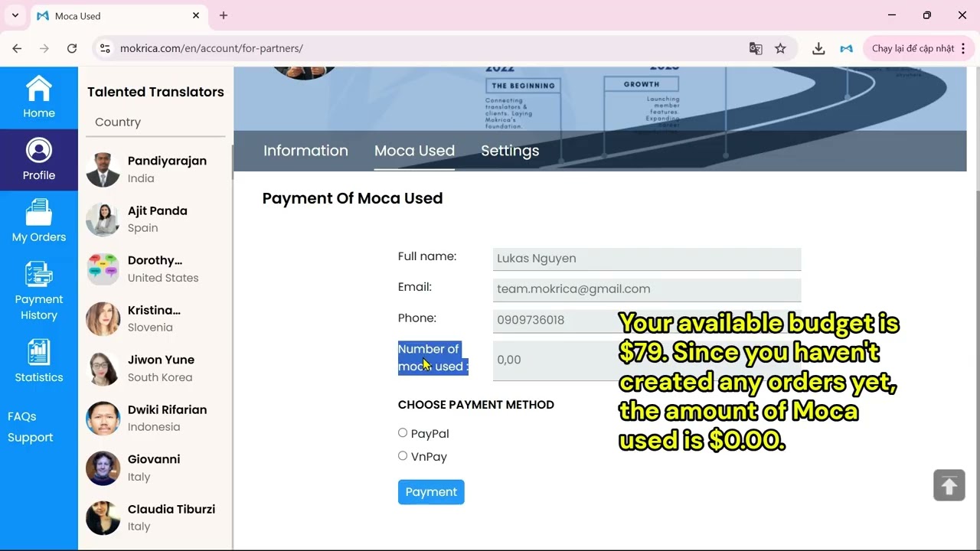Open the FAQs link
This screenshot has width=980, height=551.
click(22, 416)
